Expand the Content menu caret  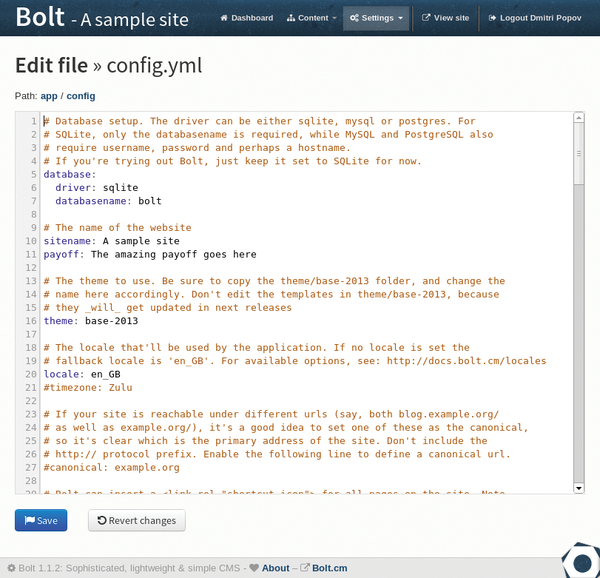point(333,18)
